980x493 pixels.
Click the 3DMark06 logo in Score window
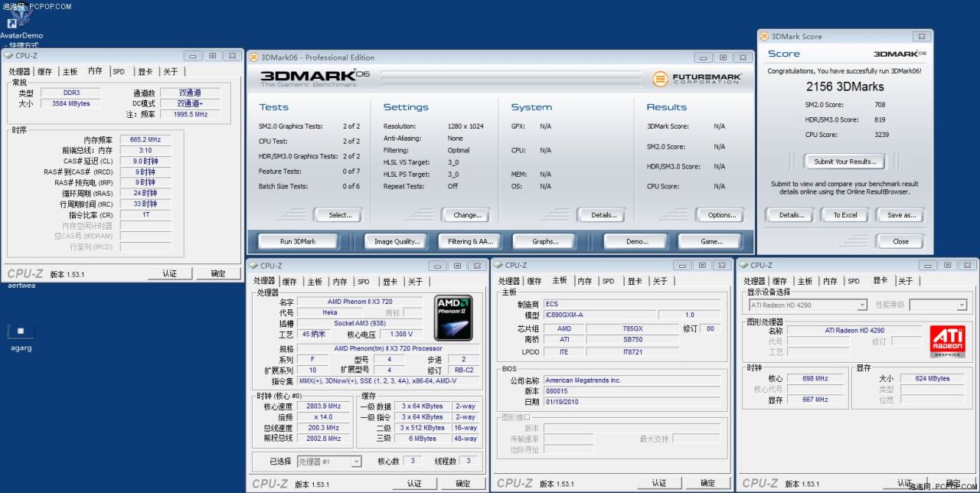tap(899, 54)
